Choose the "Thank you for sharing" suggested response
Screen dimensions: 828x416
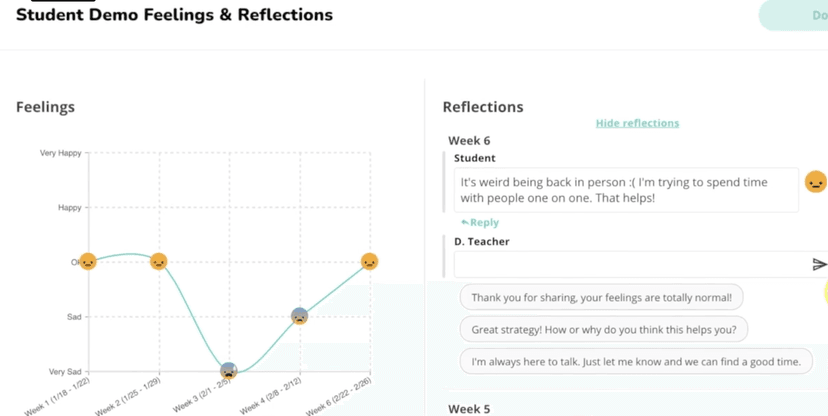(x=601, y=297)
